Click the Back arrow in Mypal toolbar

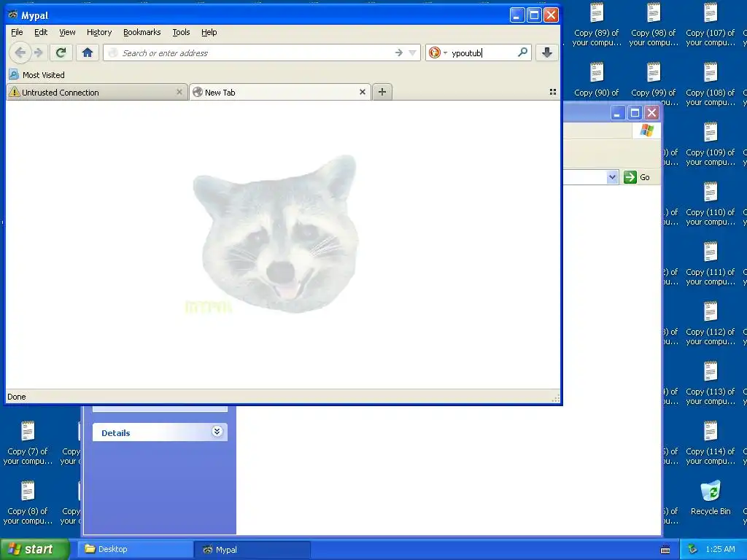pos(20,52)
